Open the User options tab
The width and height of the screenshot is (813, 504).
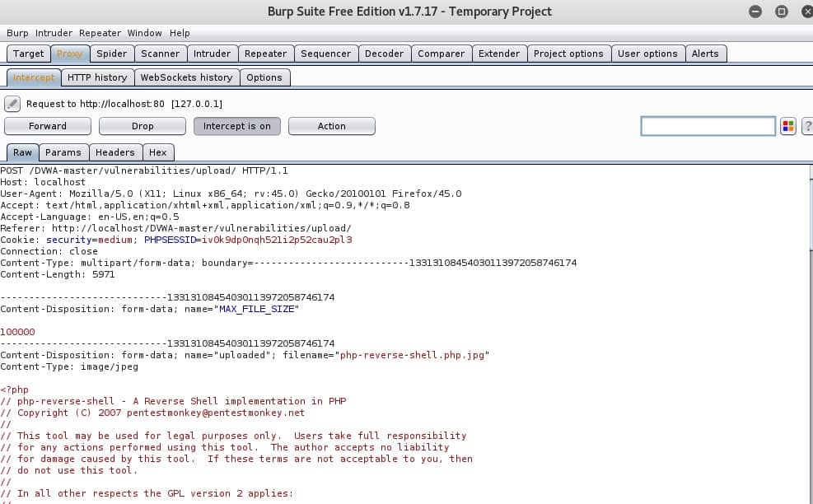click(647, 54)
